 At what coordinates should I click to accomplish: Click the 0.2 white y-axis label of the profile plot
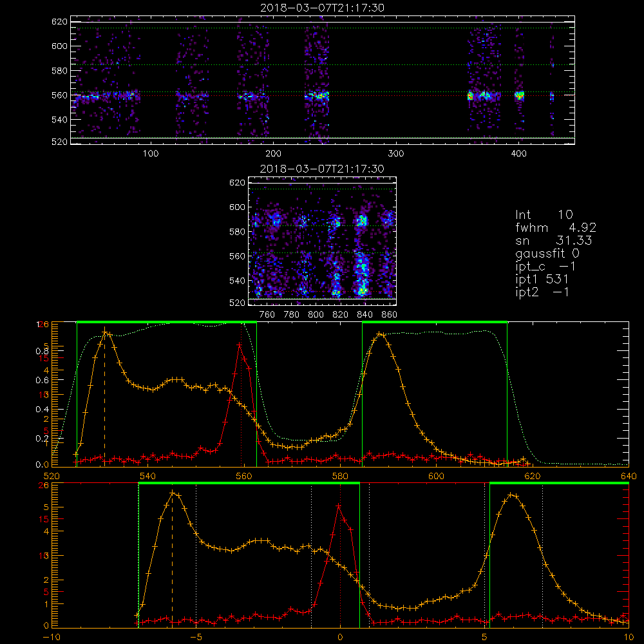click(x=42, y=438)
